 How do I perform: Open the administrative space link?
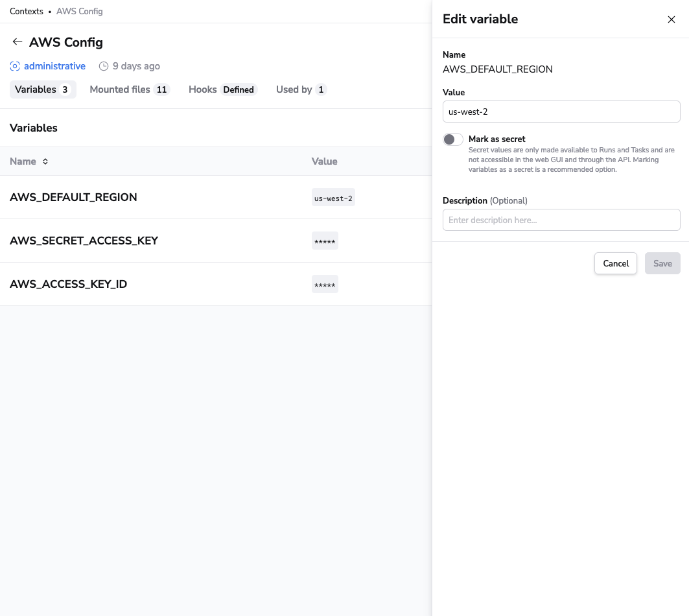(54, 66)
